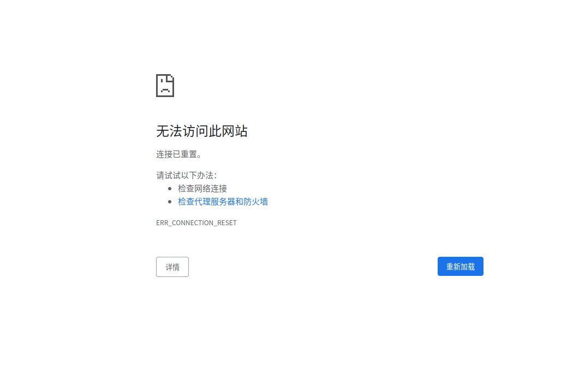
Task: Select the ERR_CONNECTION_RESET error code text
Action: coord(196,222)
